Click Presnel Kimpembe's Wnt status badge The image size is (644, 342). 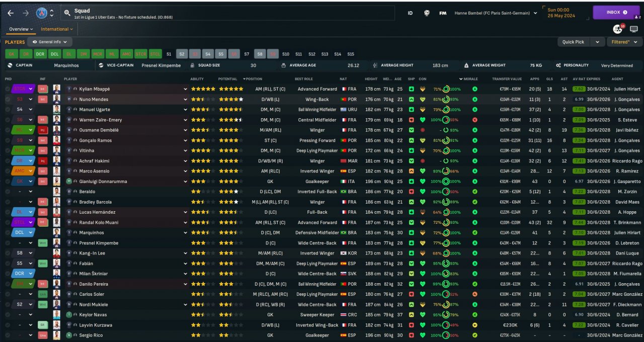(x=43, y=243)
